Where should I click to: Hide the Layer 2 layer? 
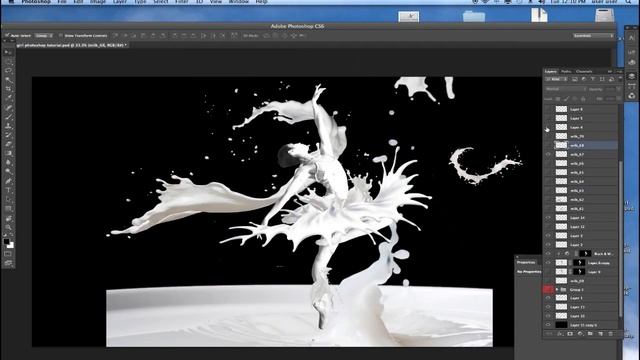click(x=548, y=244)
